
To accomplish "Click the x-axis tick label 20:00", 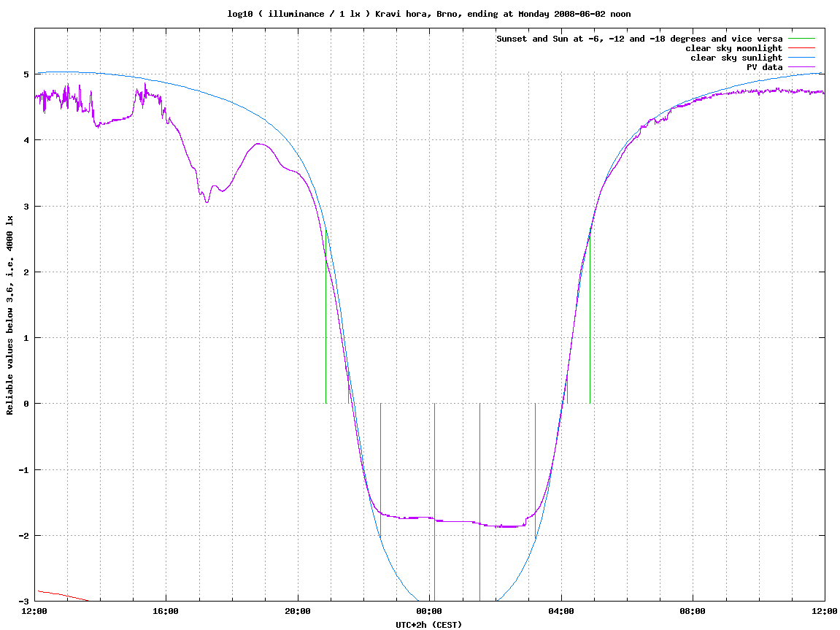I will click(298, 611).
